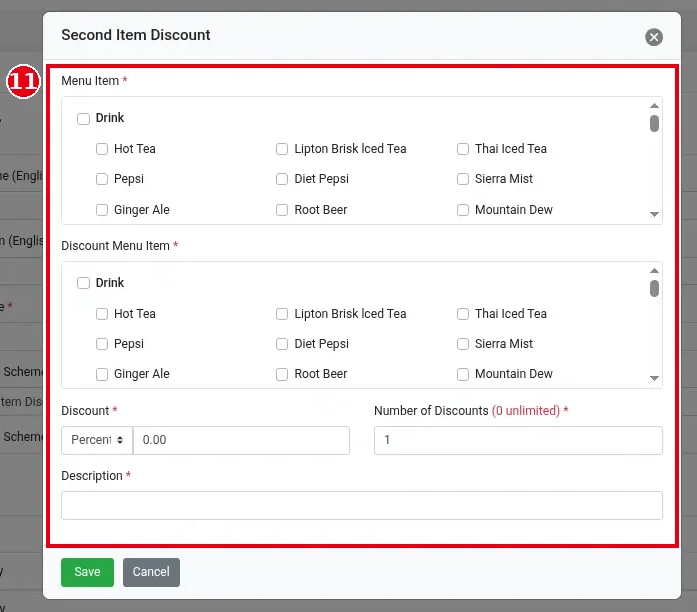This screenshot has height=612, width=697.
Task: Check Pepsi in Menu Item list
Action: (102, 179)
